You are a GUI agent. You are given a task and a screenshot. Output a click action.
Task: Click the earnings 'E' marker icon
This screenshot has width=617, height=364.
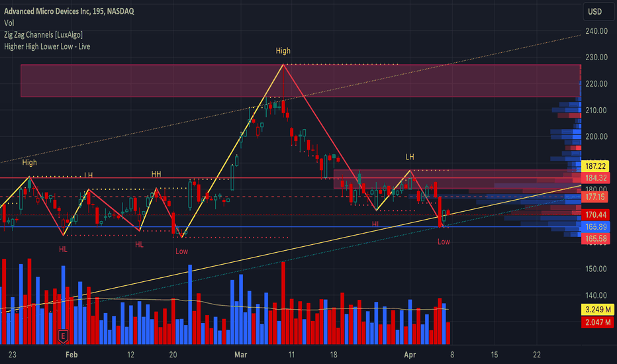point(63,336)
